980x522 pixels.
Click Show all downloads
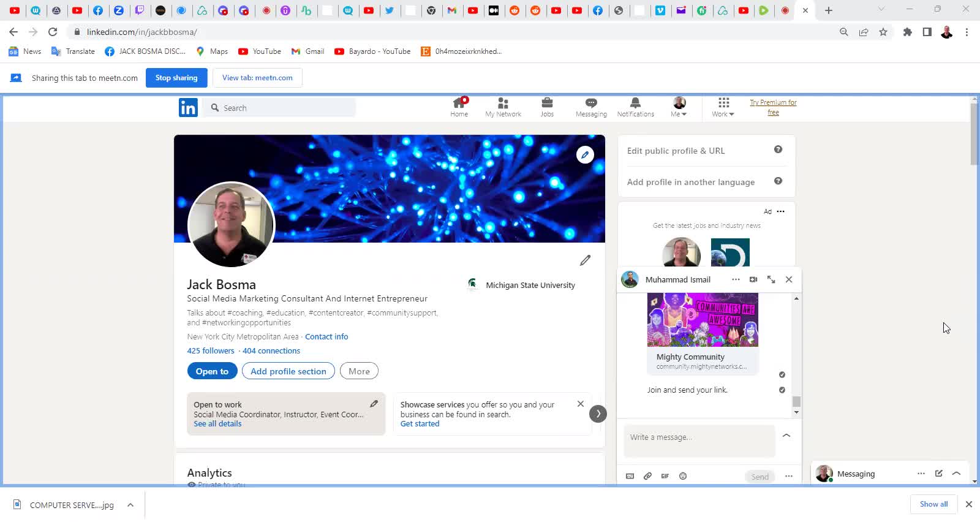point(933,504)
